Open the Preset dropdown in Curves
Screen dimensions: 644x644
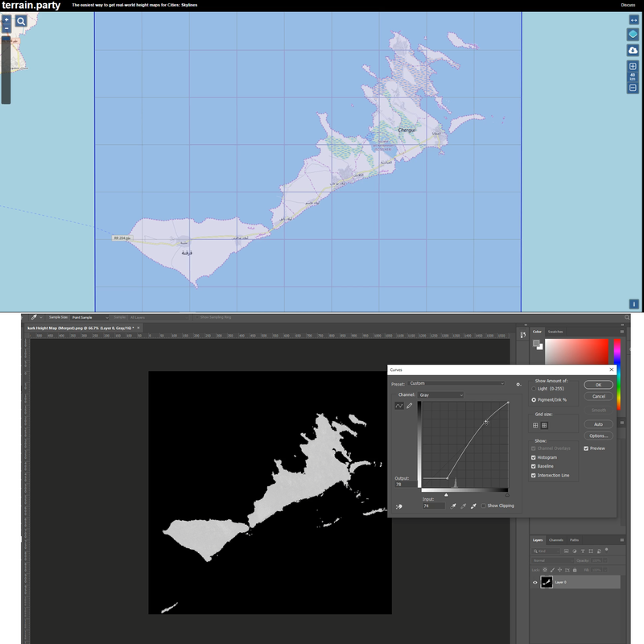click(x=456, y=384)
